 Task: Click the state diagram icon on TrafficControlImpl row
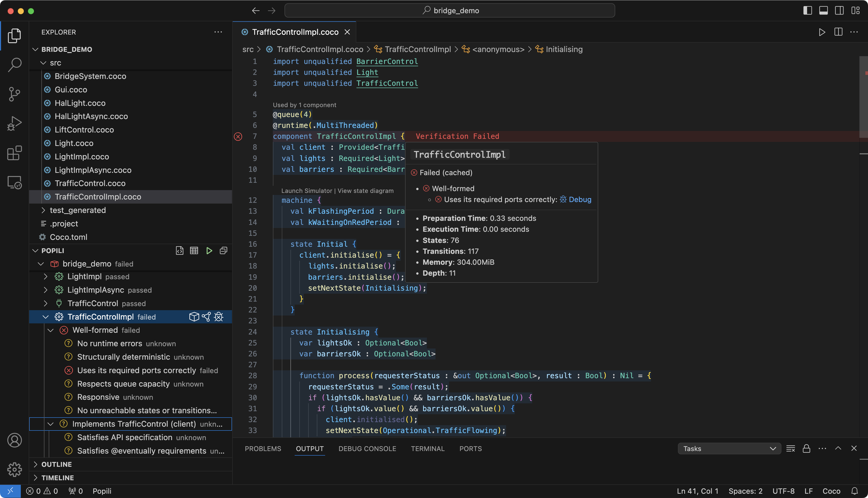click(x=206, y=317)
